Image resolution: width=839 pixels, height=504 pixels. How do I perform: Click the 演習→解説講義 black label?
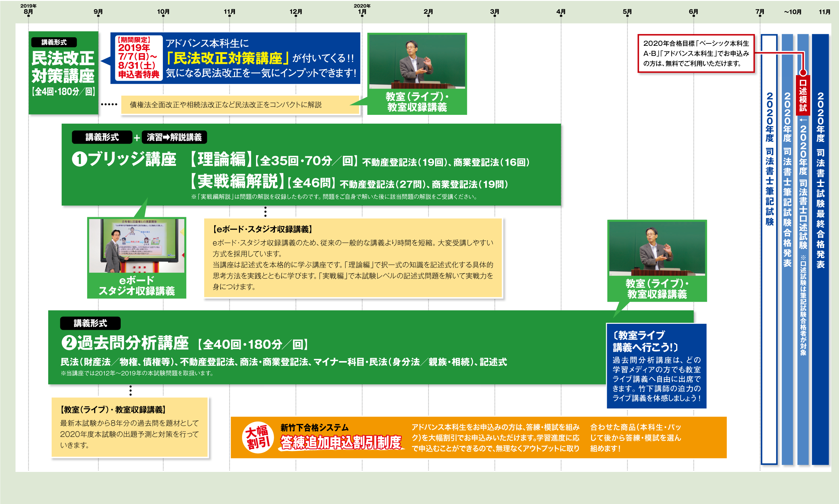point(174,137)
